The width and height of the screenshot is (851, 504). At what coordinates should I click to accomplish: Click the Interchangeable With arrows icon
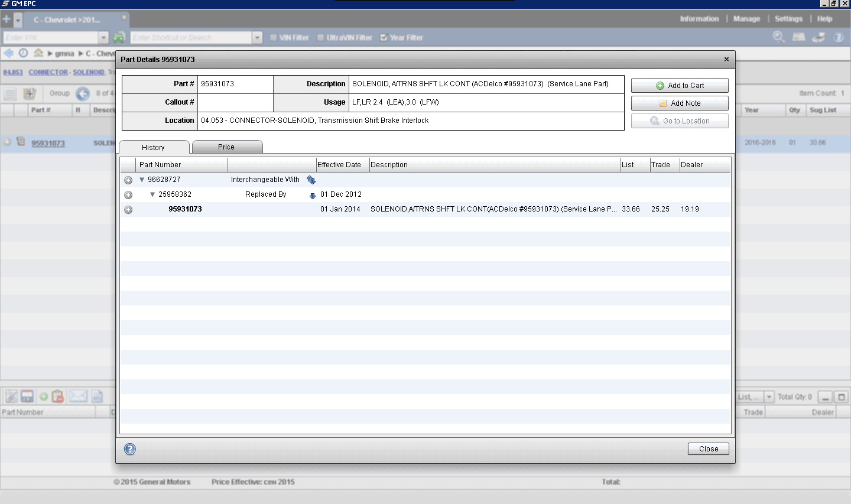pyautogui.click(x=311, y=180)
